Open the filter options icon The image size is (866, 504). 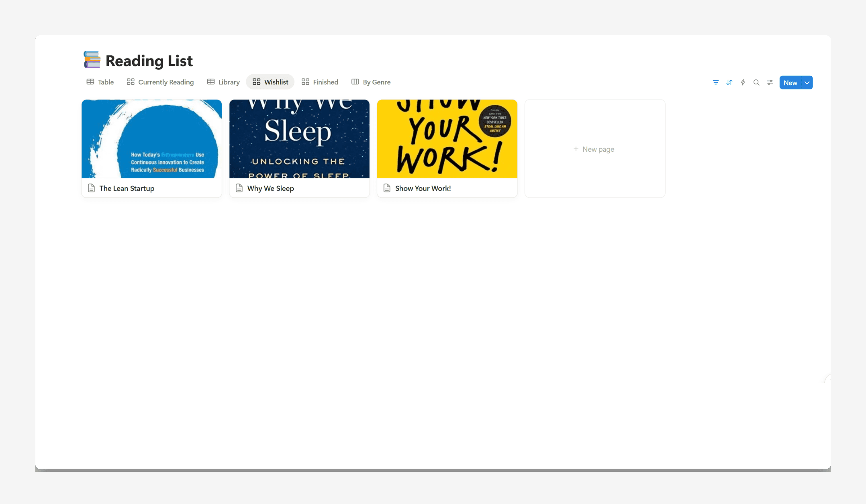tap(715, 82)
